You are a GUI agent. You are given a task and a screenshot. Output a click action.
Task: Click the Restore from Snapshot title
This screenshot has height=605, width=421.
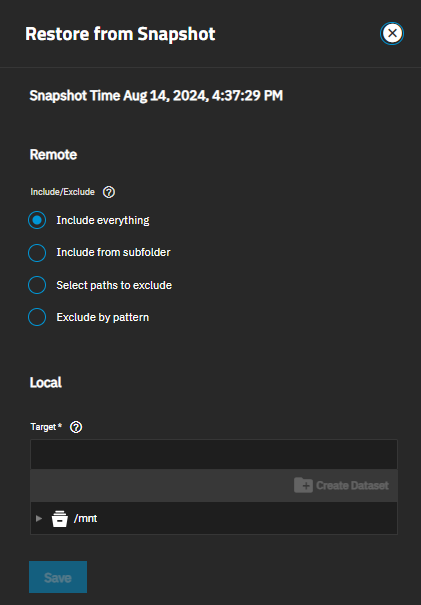pyautogui.click(x=120, y=34)
